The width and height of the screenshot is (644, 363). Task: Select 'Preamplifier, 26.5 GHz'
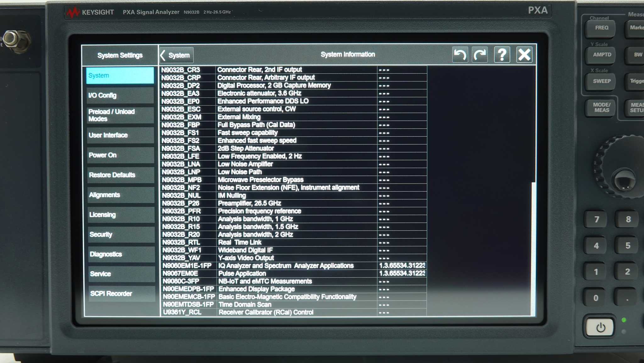249,203
